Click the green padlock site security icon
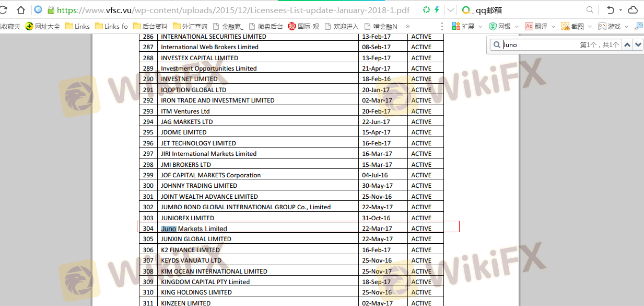The height and width of the screenshot is (306, 644). pos(51,10)
